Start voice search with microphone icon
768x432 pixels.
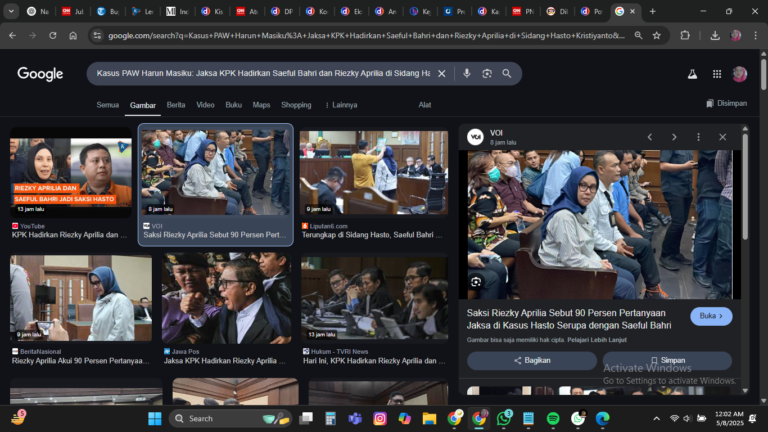coord(467,73)
